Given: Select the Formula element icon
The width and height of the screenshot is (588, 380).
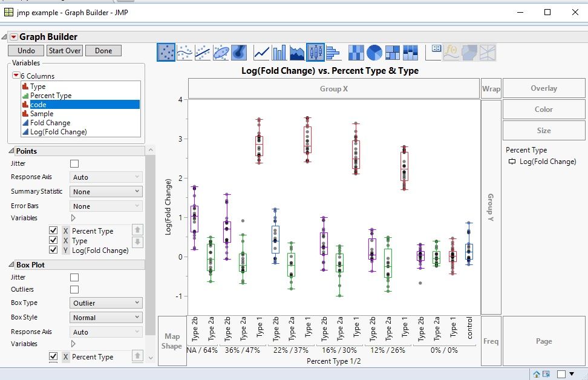Looking at the screenshot, I should (x=451, y=53).
